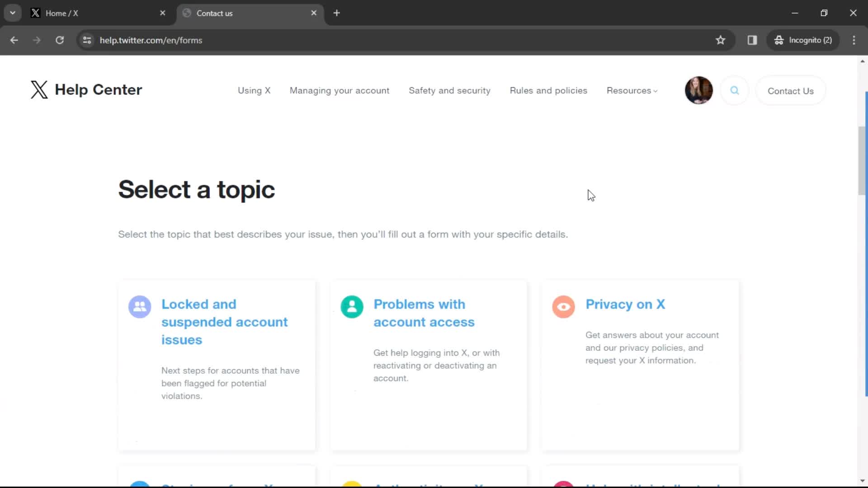Viewport: 868px width, 488px height.
Task: View site information icon in address bar
Action: (x=87, y=40)
